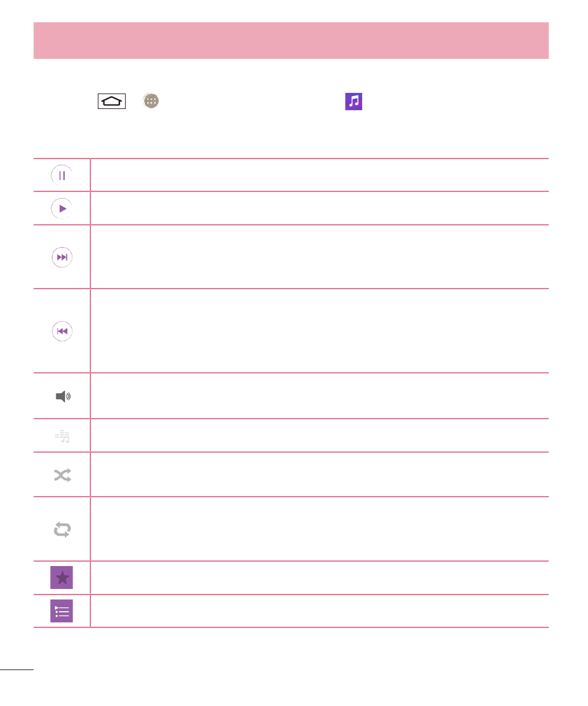Image resolution: width=588 pixels, height=706 pixels.
Task: Toggle repeat mode with loop arrows
Action: (x=63, y=529)
